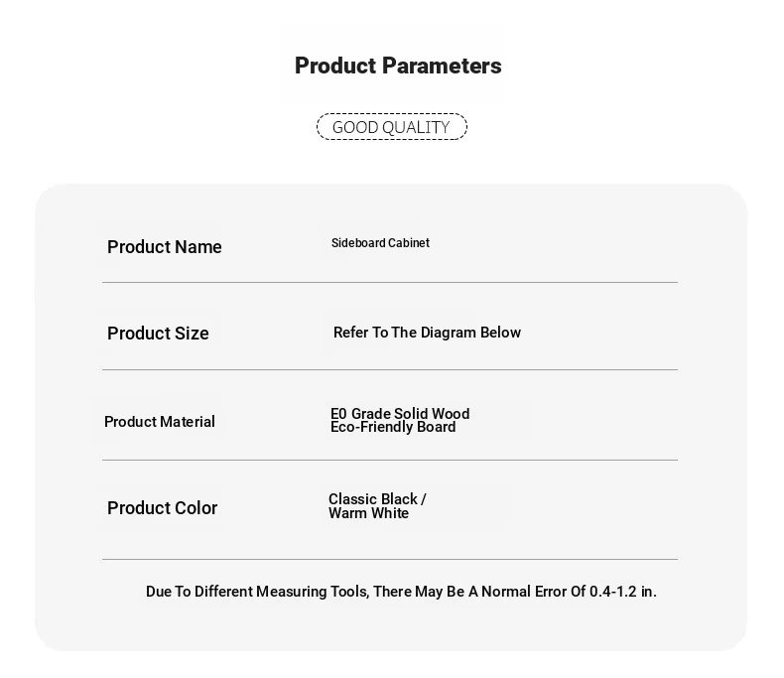
Task: Select the Product Color label
Action: click(163, 507)
